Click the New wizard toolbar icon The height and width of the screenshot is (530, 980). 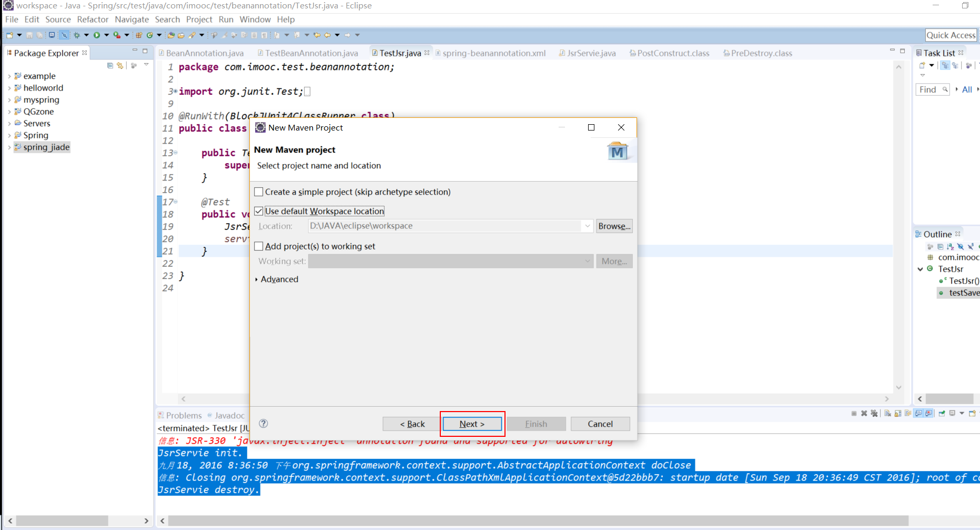point(9,35)
